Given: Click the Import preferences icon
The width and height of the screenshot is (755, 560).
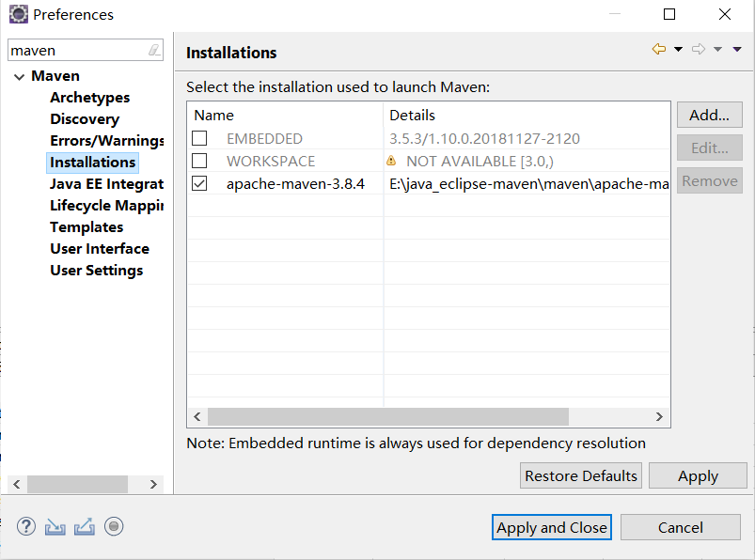Looking at the screenshot, I should coord(55,526).
